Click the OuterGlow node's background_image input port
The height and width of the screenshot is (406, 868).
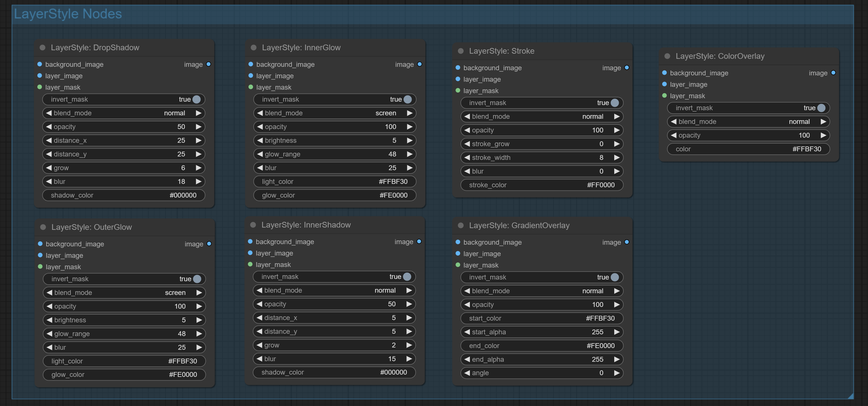[40, 244]
